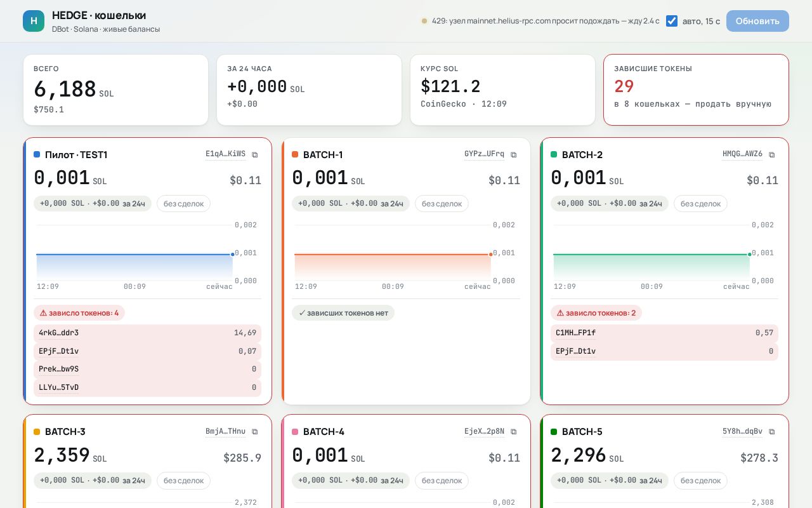
Task: Click 'без сделок' tag in BATCH-3 card
Action: coord(183,480)
